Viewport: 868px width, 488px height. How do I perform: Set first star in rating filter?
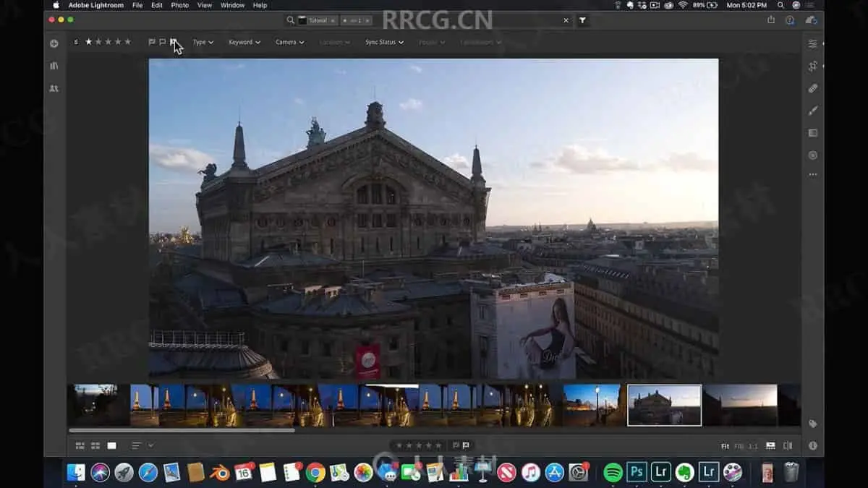pyautogui.click(x=89, y=42)
